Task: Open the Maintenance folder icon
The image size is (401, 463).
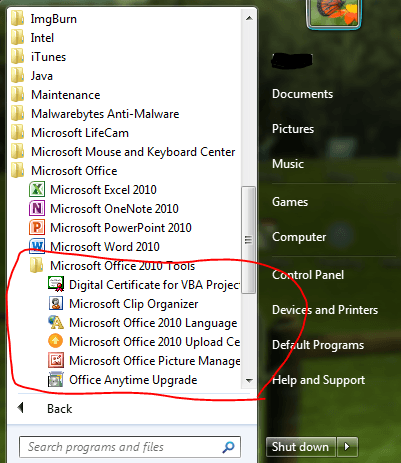Action: point(17,95)
